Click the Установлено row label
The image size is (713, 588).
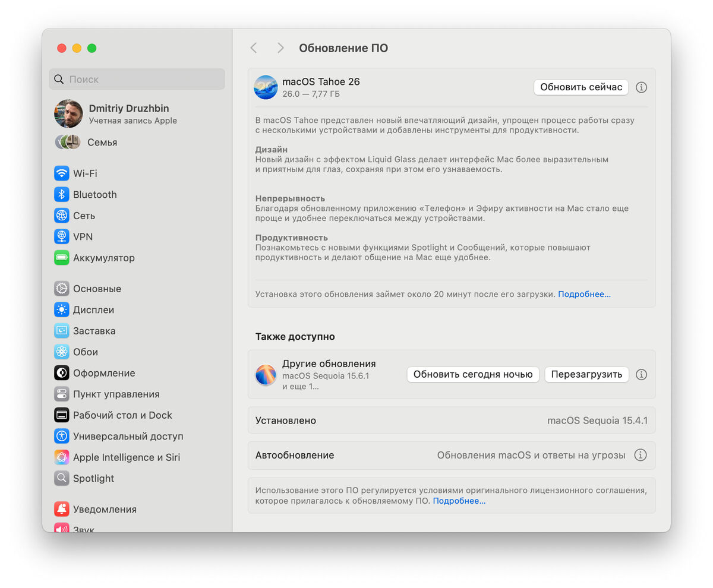click(x=286, y=421)
